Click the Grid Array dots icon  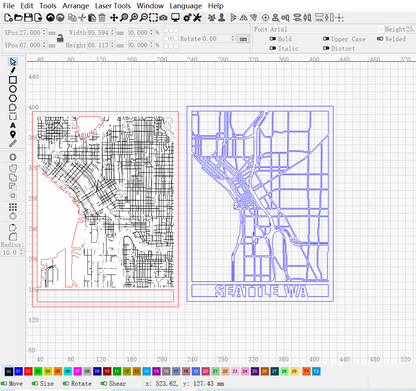pos(13,207)
